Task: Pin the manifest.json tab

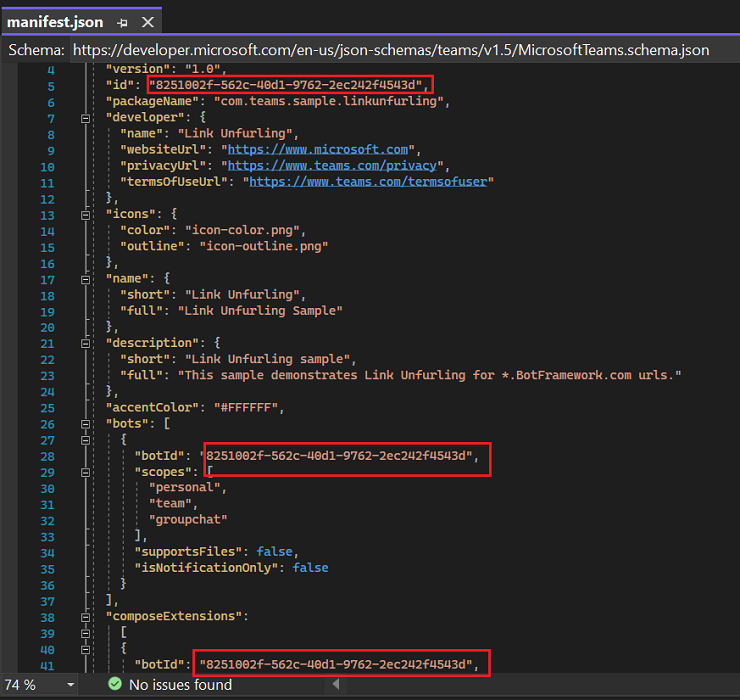Action: pyautogui.click(x=122, y=22)
